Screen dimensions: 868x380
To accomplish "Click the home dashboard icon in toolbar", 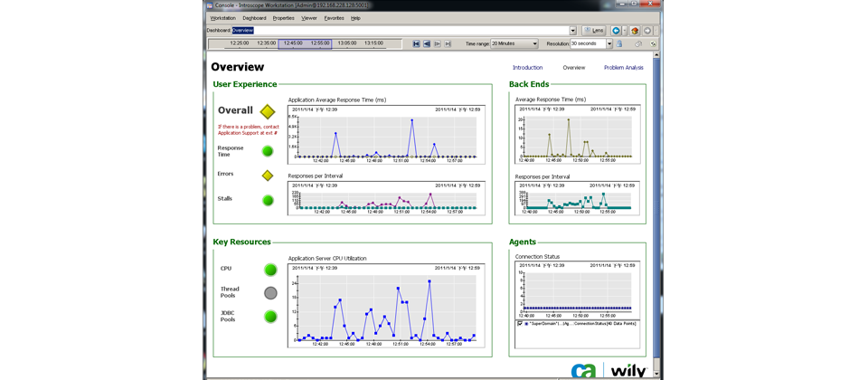I will click(x=635, y=31).
